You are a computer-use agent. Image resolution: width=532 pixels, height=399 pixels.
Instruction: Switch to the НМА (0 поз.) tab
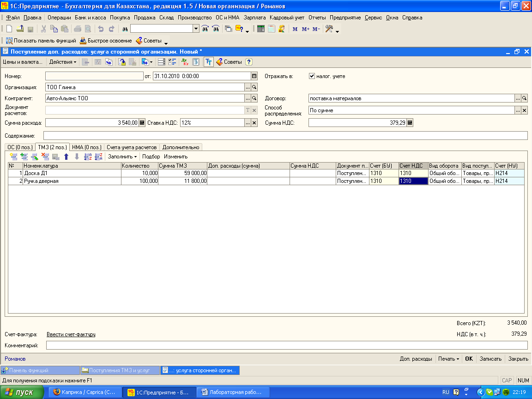pos(87,147)
